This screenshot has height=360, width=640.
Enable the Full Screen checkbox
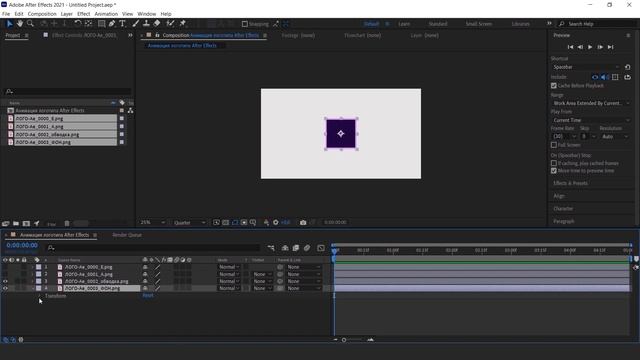point(554,145)
